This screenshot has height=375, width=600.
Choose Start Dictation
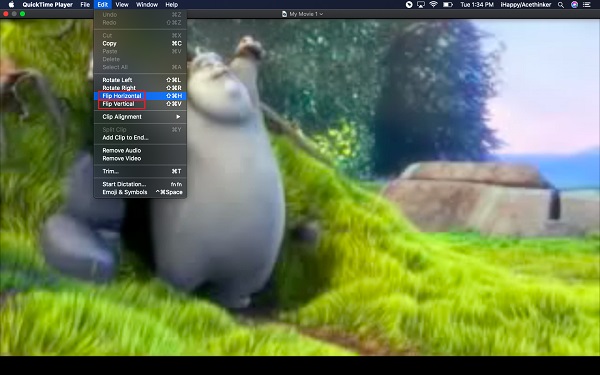pyautogui.click(x=140, y=184)
